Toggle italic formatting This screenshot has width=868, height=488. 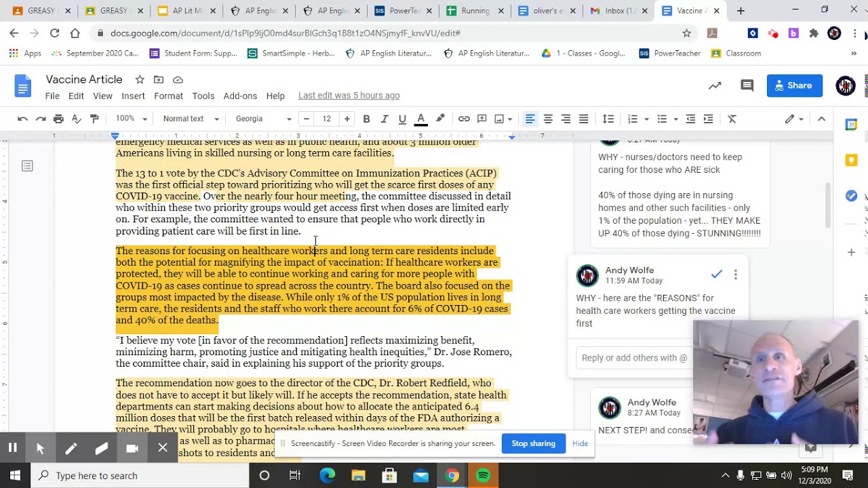(x=384, y=119)
